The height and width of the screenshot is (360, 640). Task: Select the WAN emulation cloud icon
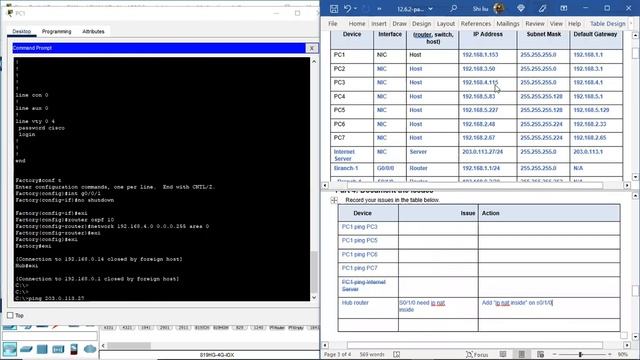point(90,349)
